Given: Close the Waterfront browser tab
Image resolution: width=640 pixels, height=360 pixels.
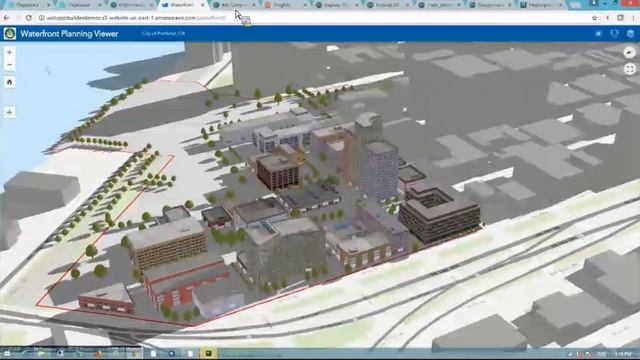Looking at the screenshot, I should [x=202, y=5].
